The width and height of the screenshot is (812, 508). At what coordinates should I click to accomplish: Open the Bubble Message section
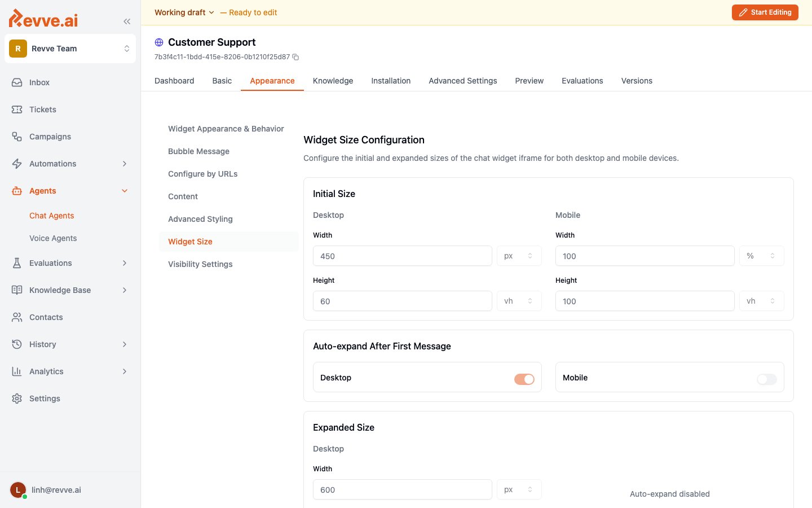pyautogui.click(x=229, y=151)
